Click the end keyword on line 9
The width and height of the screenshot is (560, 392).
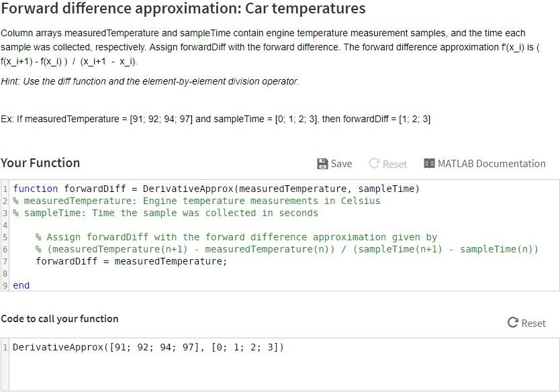click(x=20, y=285)
